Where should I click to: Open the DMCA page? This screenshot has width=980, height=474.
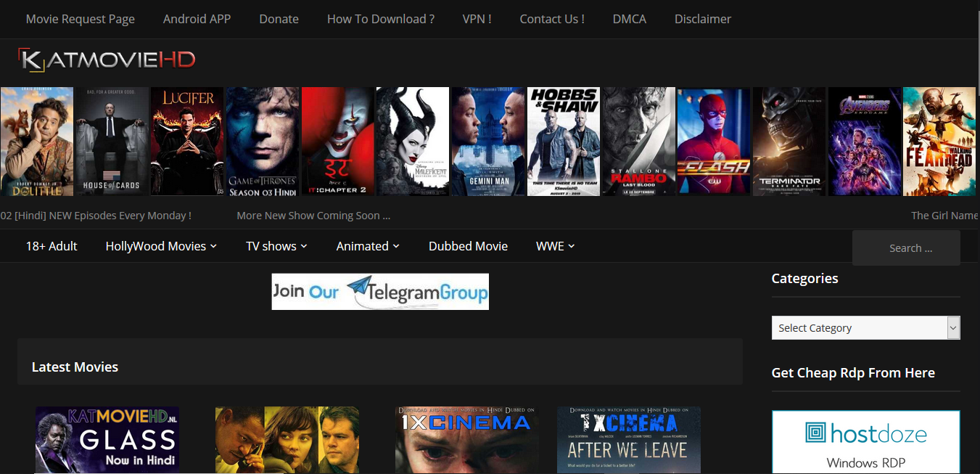tap(629, 19)
